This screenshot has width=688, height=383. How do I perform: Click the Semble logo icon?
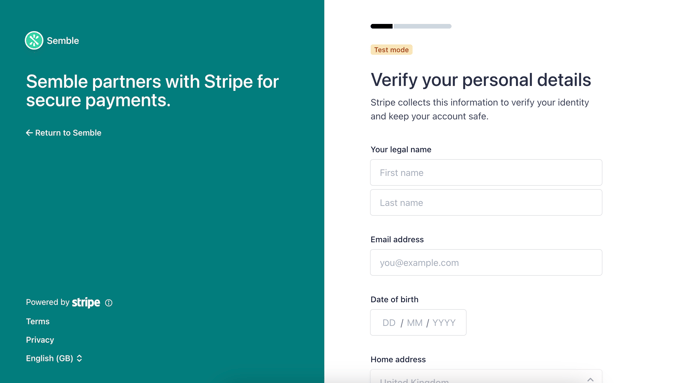34,40
